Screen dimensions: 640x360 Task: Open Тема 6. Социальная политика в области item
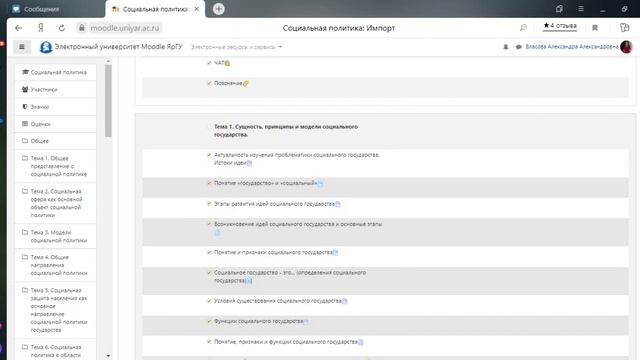point(56,350)
